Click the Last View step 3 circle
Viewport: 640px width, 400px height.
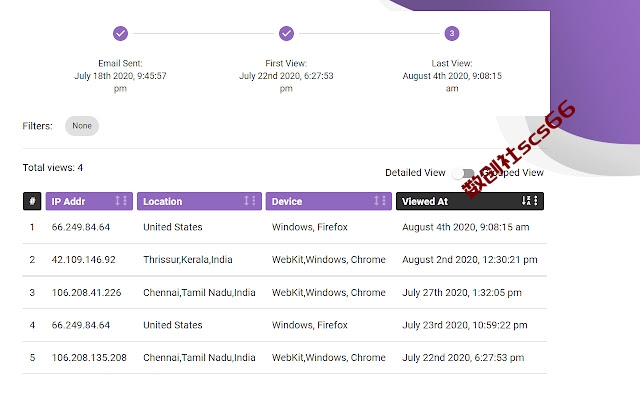[452, 33]
